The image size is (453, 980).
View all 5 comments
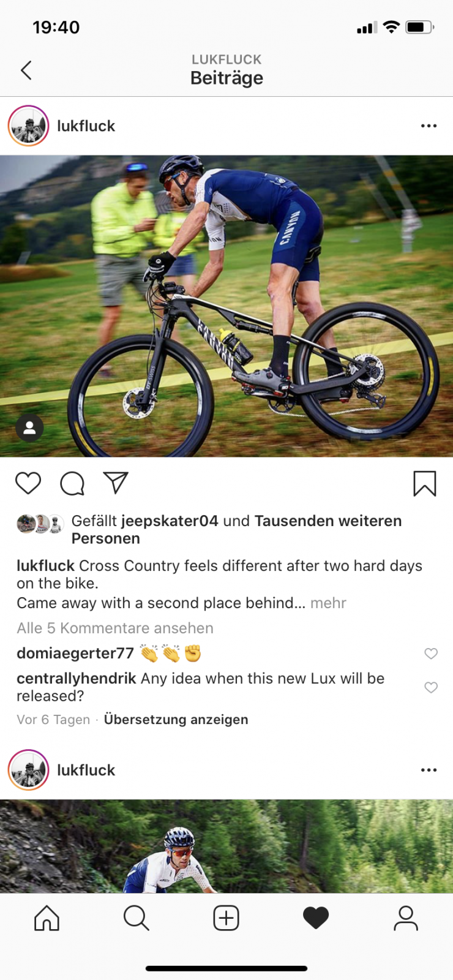coord(115,628)
